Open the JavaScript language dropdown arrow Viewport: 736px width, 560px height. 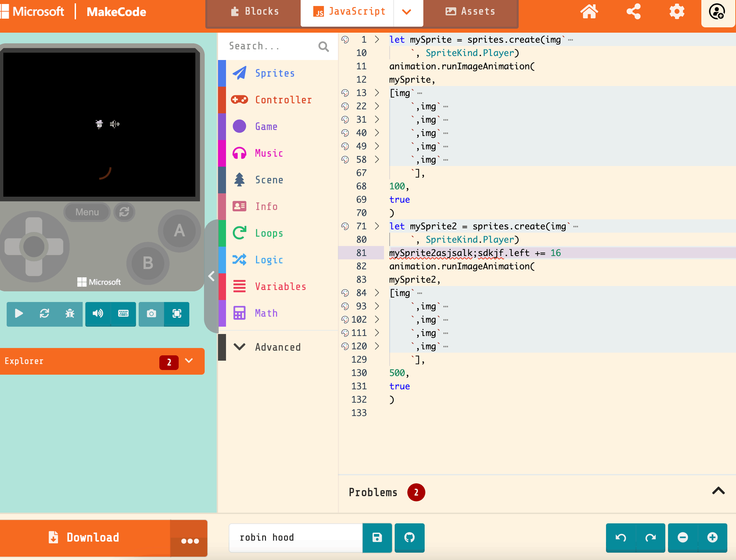point(407,12)
